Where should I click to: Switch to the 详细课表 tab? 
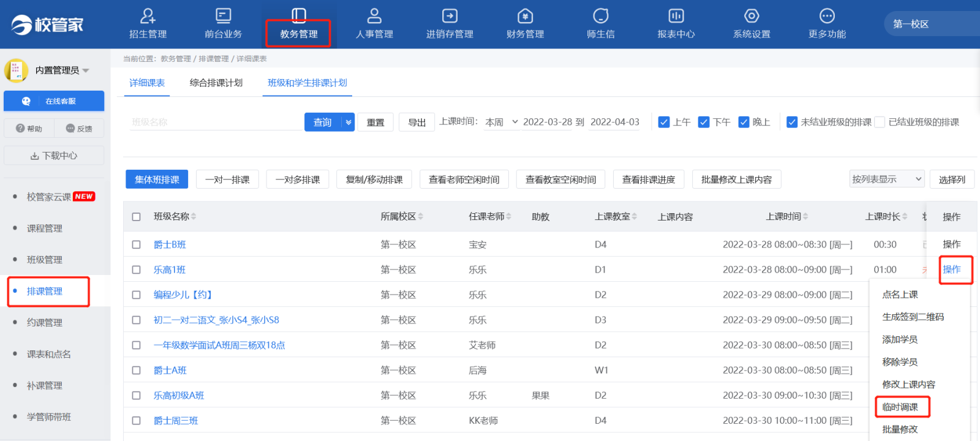[147, 83]
